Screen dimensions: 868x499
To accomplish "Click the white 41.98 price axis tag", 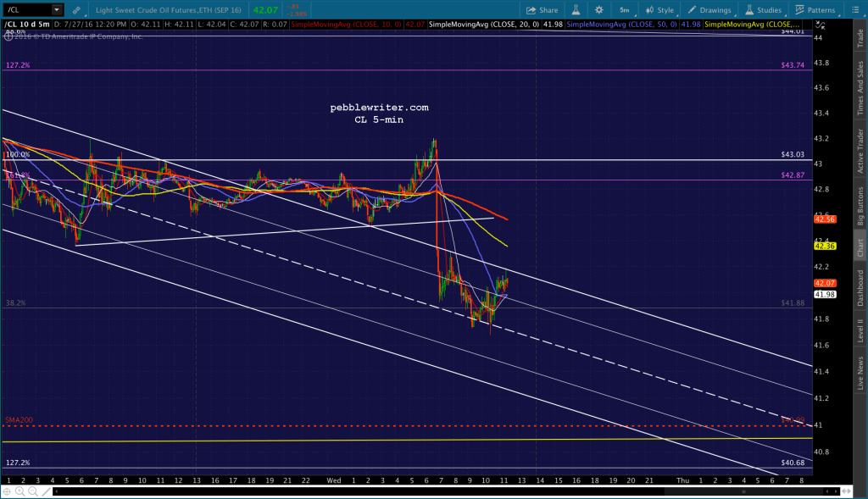I will coord(825,294).
